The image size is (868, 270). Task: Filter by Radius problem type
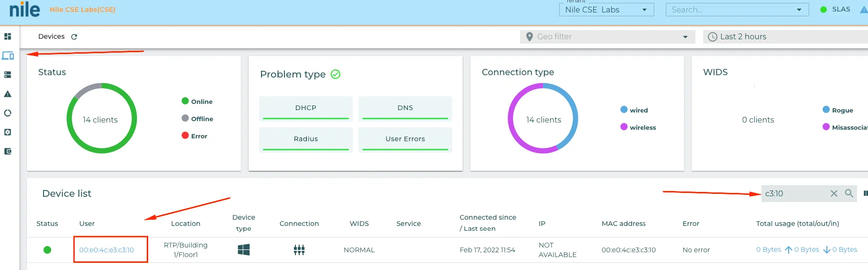[306, 140]
